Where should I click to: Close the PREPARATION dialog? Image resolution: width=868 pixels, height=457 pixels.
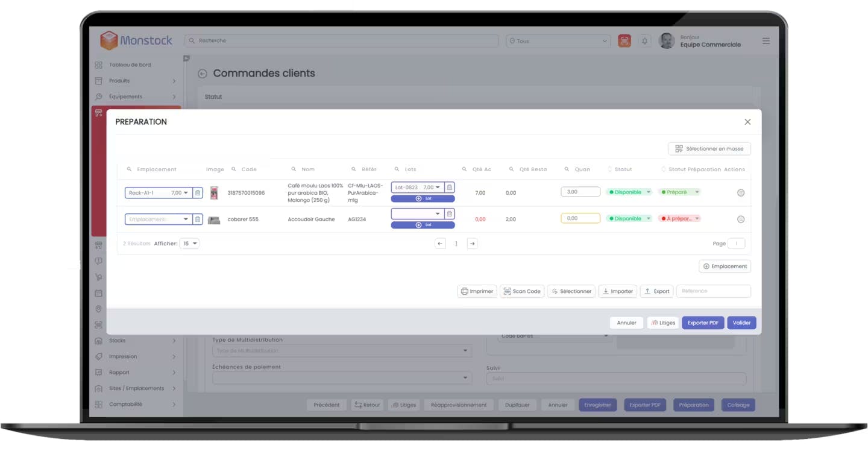pos(747,122)
